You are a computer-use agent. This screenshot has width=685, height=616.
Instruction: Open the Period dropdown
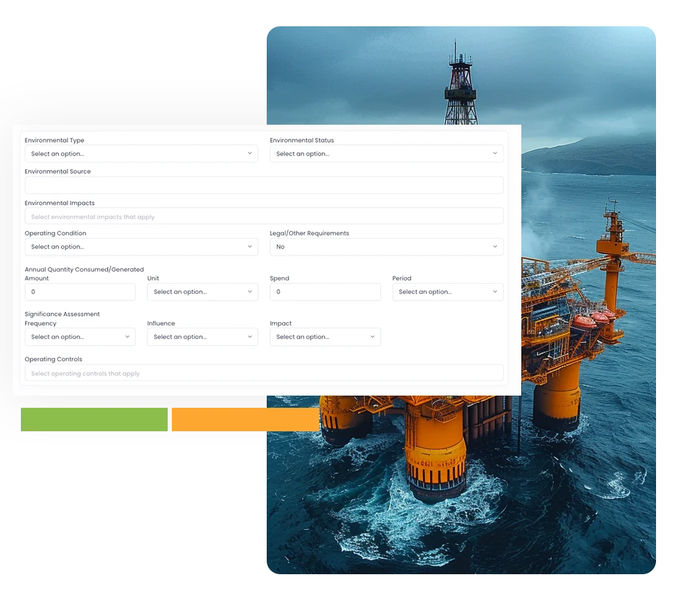(x=448, y=292)
